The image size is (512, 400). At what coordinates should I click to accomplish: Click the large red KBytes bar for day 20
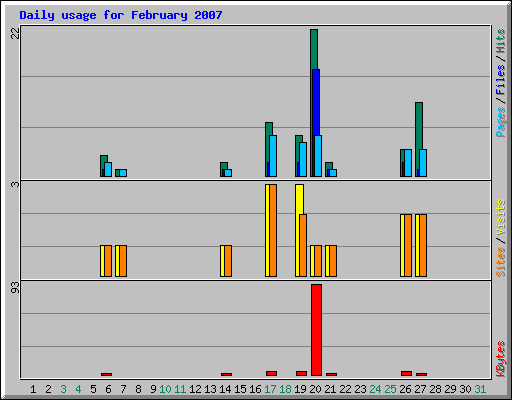click(316, 330)
